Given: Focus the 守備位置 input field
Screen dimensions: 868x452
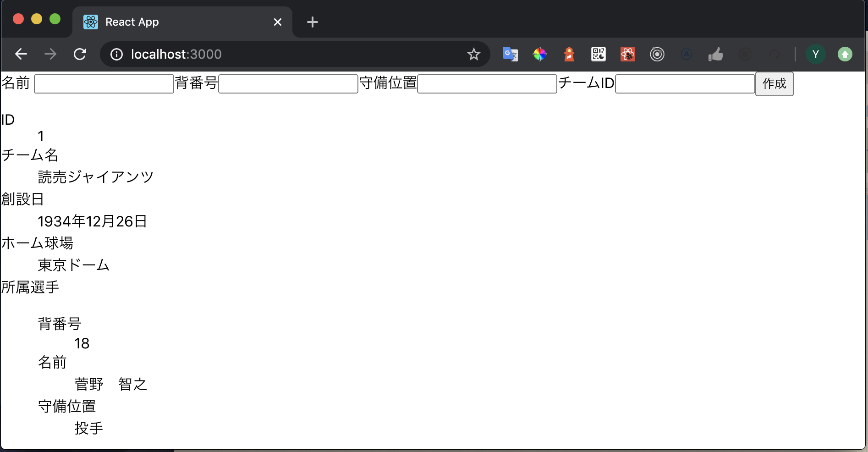Looking at the screenshot, I should (487, 84).
